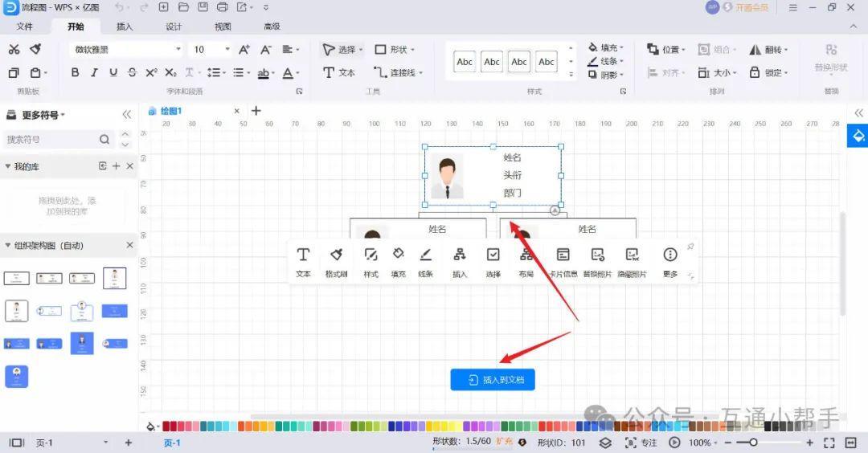
Task: Click the 插入到文档 button
Action: coord(493,379)
